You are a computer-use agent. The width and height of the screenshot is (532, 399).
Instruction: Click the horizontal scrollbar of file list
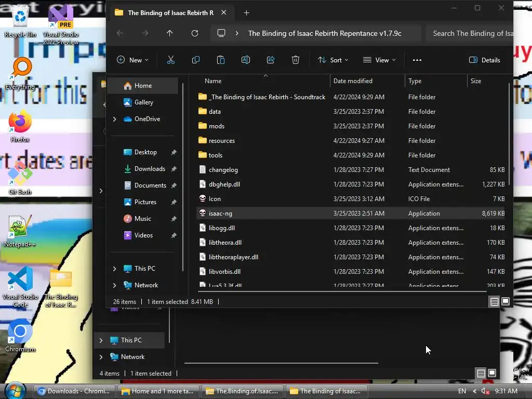tap(342, 291)
